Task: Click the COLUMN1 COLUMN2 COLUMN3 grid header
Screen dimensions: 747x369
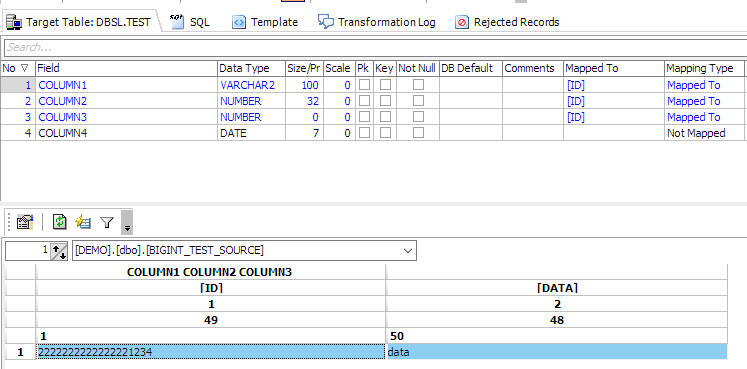Action: (210, 272)
